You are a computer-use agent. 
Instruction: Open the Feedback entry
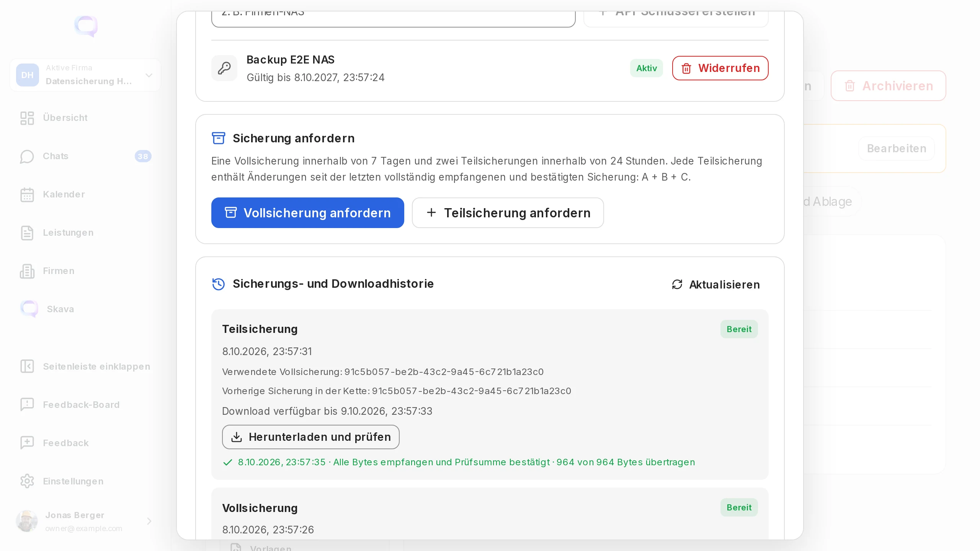[x=85, y=443]
